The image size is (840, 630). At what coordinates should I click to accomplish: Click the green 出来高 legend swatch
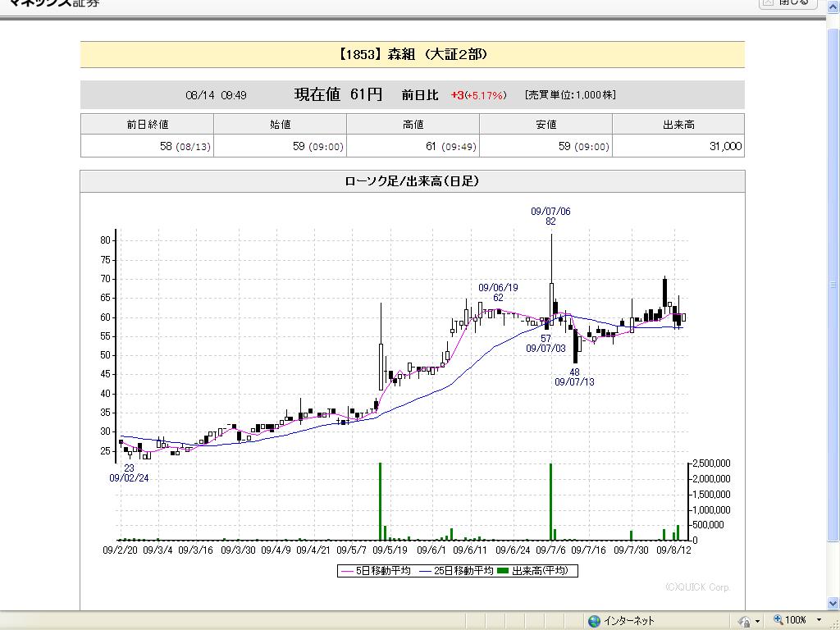(x=503, y=571)
